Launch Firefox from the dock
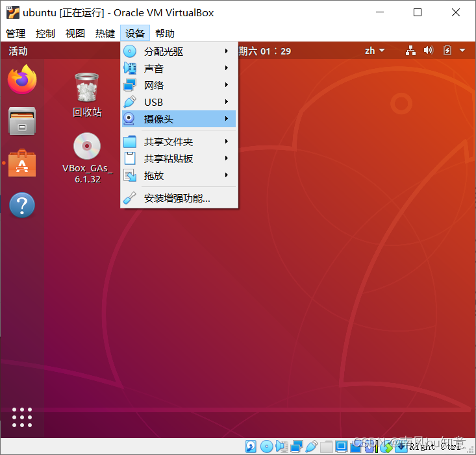The height and width of the screenshot is (455, 476). pos(22,79)
